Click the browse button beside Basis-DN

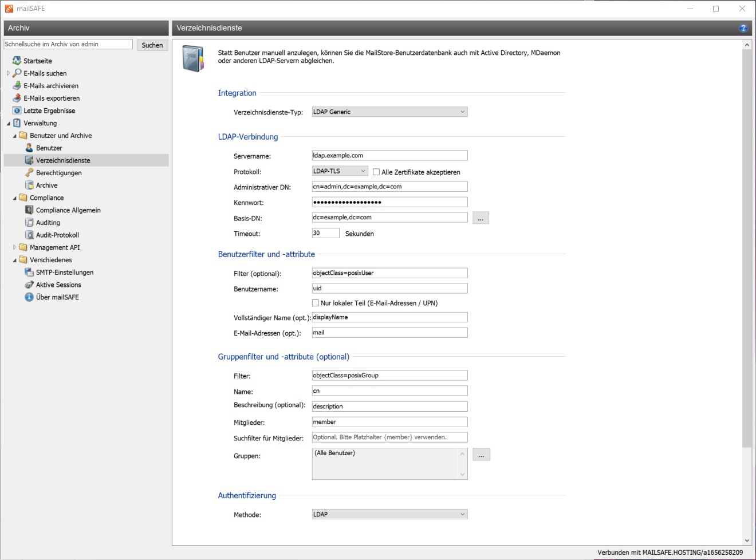pos(481,218)
